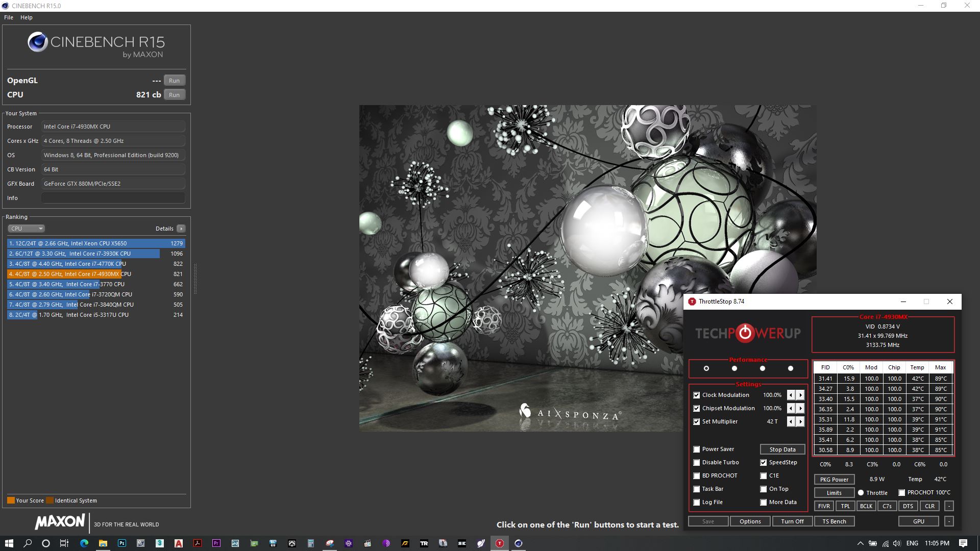
Task: Decrease Set Multiplier with left arrow
Action: pyautogui.click(x=791, y=421)
